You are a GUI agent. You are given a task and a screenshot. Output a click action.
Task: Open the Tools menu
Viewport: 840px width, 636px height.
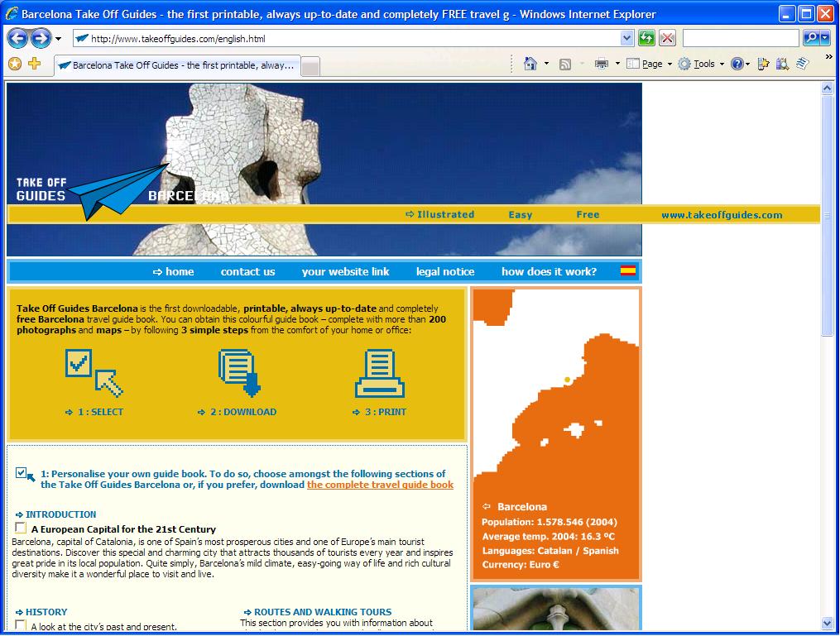click(x=701, y=65)
